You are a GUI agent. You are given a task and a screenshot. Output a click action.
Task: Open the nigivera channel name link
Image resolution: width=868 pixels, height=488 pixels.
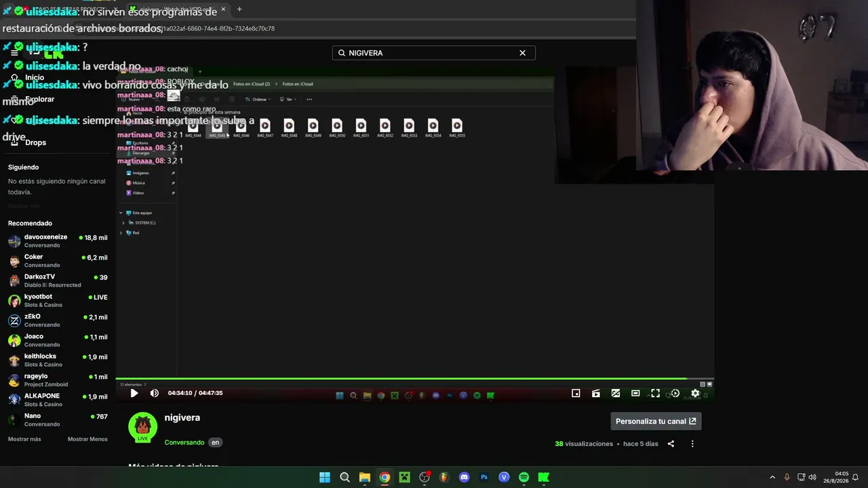(182, 418)
